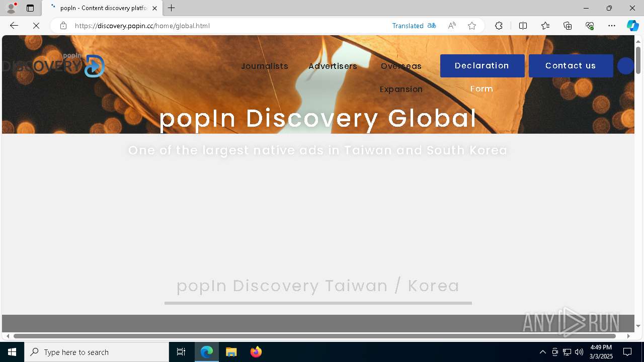Click the Declaration Form button

coord(482,66)
